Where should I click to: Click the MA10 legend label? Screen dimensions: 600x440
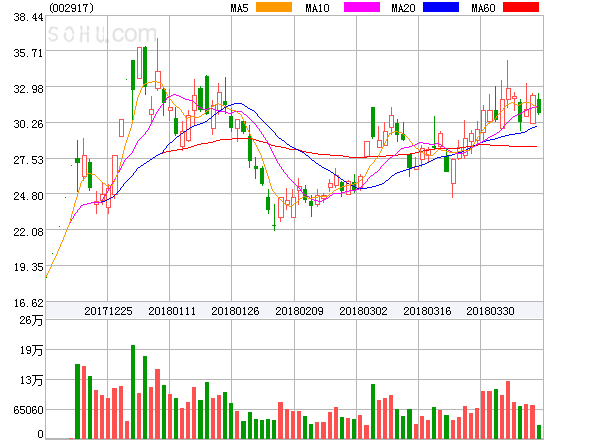317,8
